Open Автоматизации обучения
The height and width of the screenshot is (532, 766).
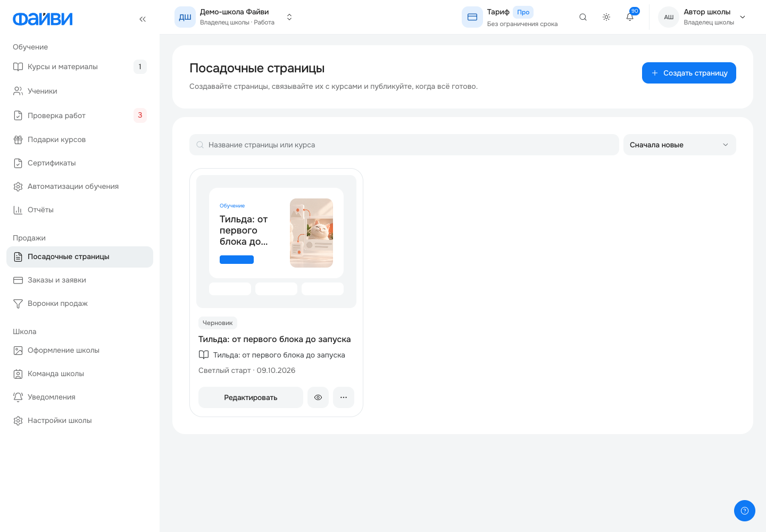[80, 186]
